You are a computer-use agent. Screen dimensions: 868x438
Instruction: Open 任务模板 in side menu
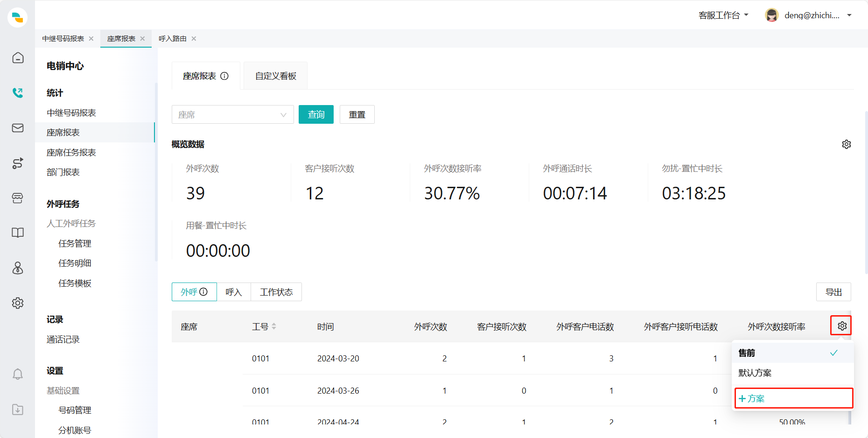click(75, 283)
